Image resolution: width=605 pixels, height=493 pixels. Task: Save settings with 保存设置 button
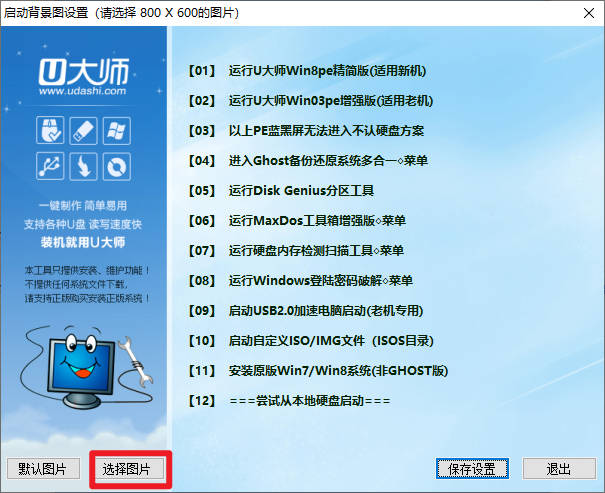(x=472, y=469)
